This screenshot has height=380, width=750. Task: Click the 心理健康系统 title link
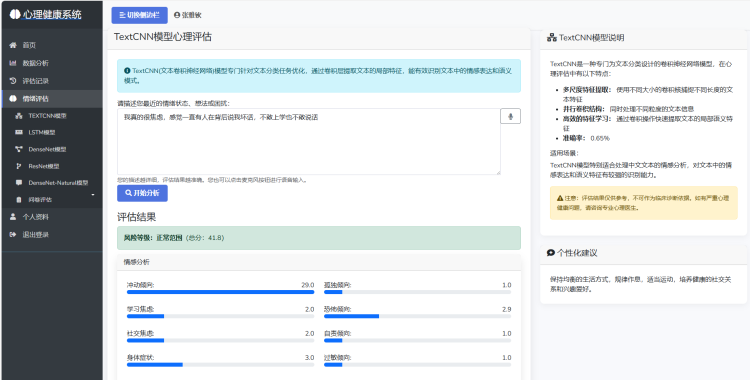tap(52, 15)
